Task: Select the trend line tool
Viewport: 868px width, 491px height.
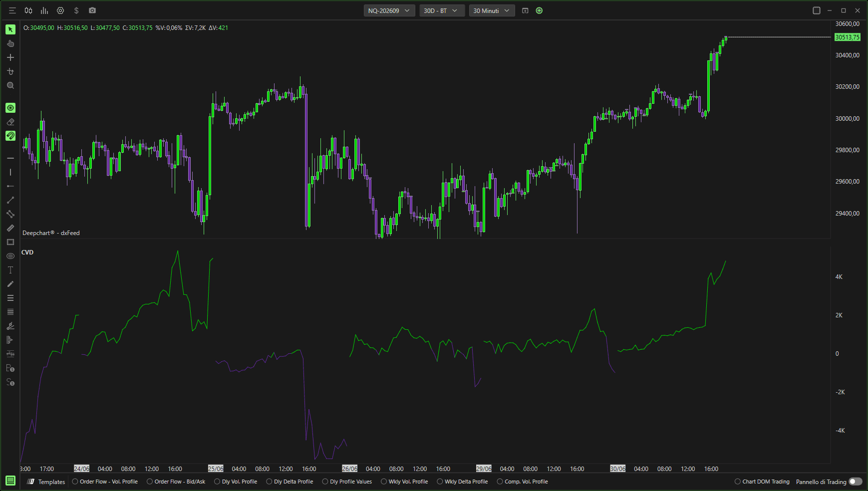Action: (x=10, y=200)
